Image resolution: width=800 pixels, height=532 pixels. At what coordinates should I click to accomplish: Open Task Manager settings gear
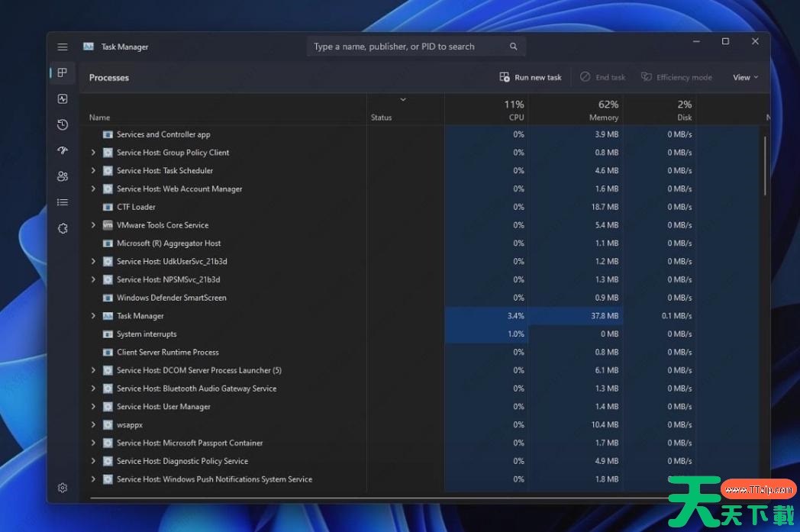point(63,488)
